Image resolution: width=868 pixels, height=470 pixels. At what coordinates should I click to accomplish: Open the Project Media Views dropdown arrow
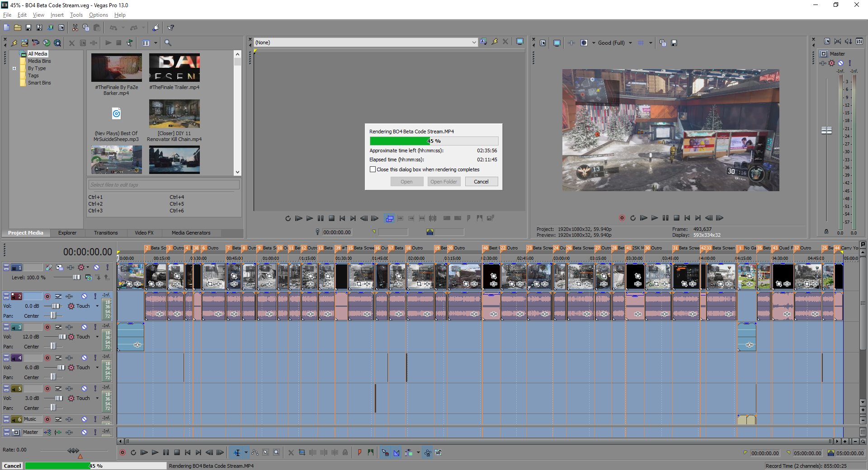point(156,43)
